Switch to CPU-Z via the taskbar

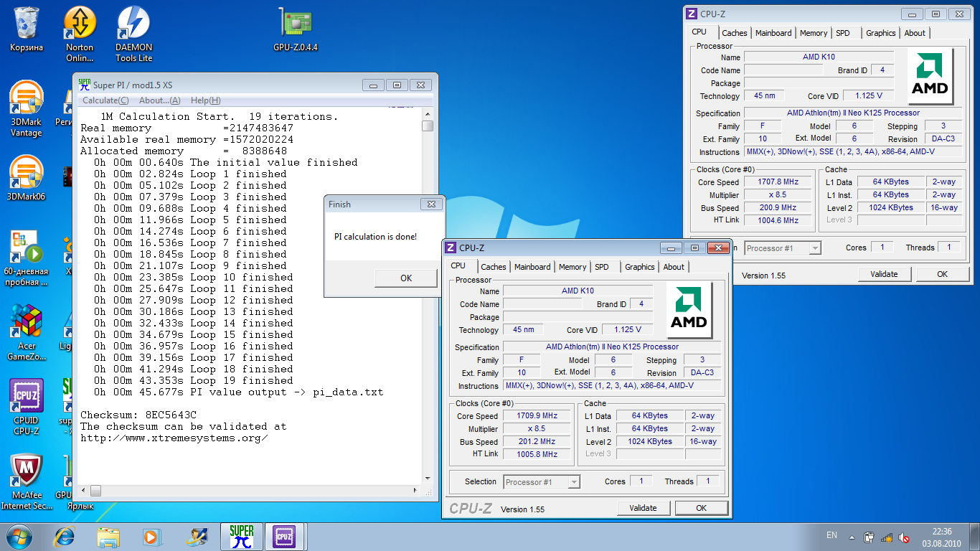(x=285, y=537)
